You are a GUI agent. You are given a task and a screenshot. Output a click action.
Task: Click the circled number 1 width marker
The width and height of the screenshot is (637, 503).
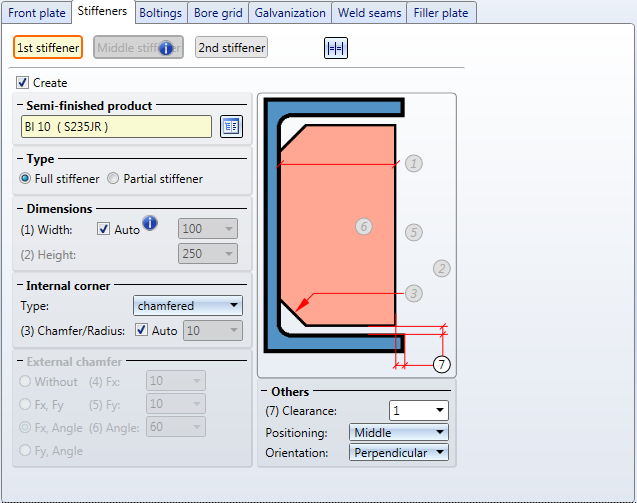pyautogui.click(x=414, y=164)
